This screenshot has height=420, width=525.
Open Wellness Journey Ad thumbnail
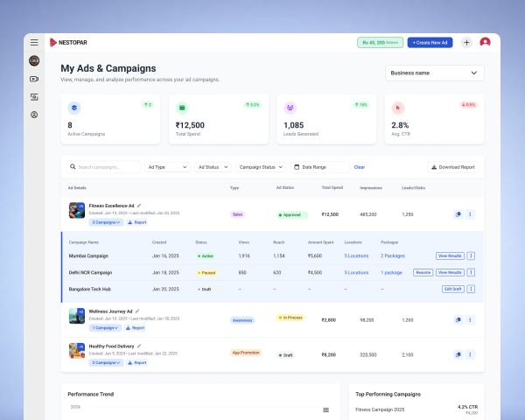click(77, 316)
